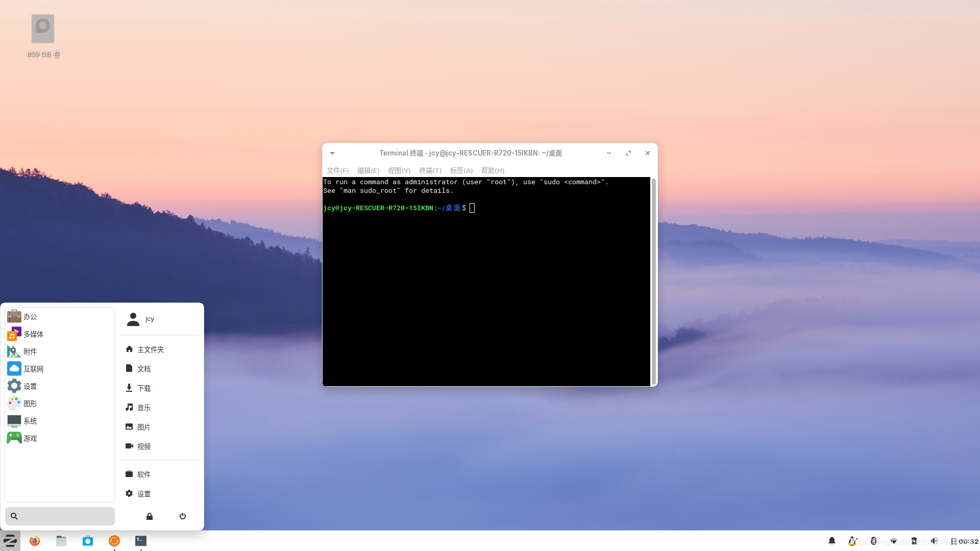980x551 pixels.
Task: Expand the terminal window dropdown arrow
Action: point(332,153)
